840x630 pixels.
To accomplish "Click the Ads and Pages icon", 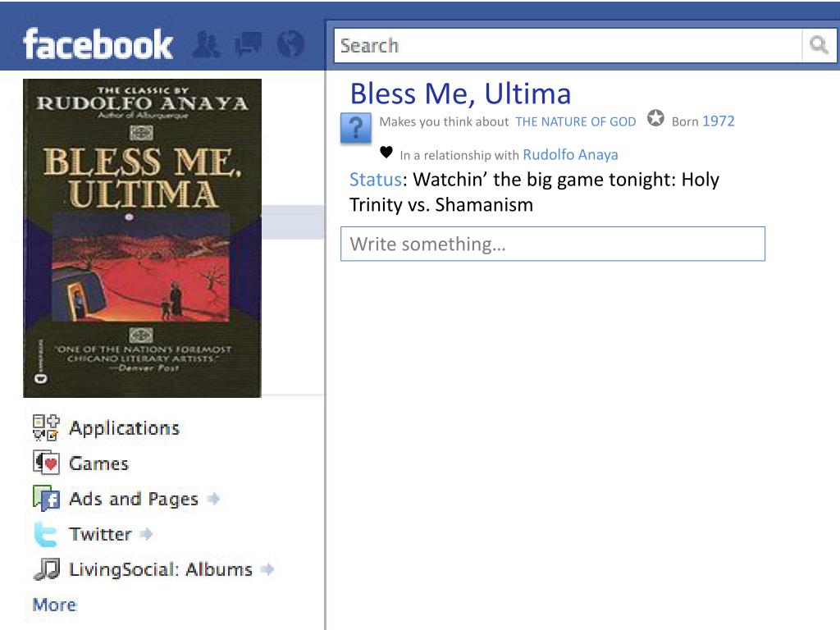I will [46, 498].
